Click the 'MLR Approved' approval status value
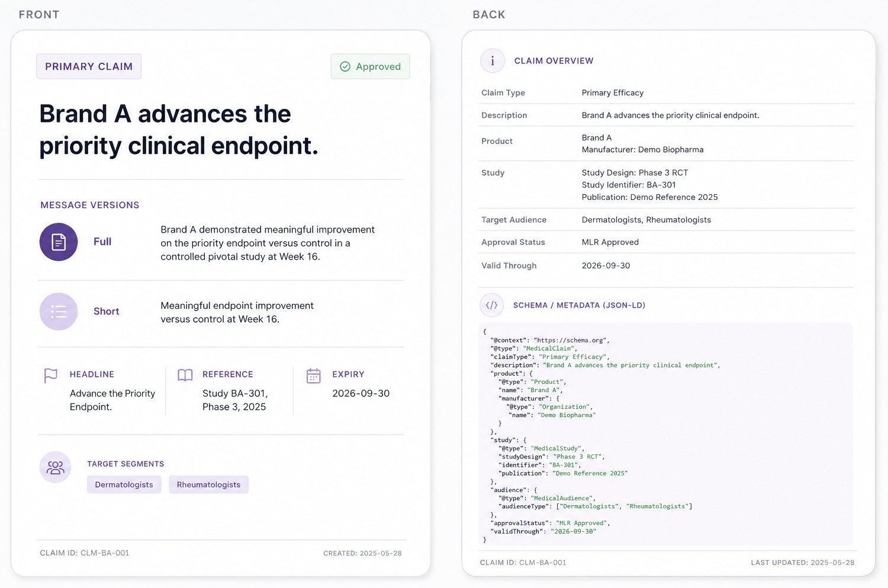 (610, 242)
